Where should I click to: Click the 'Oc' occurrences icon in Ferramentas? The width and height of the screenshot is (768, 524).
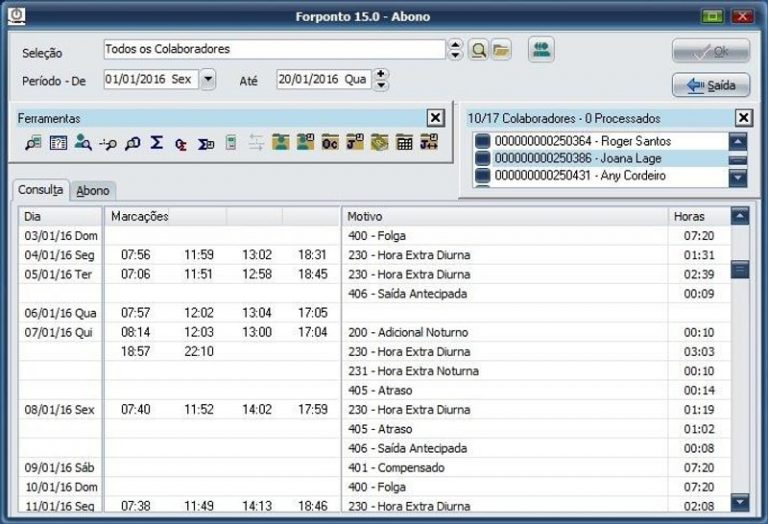[330, 143]
